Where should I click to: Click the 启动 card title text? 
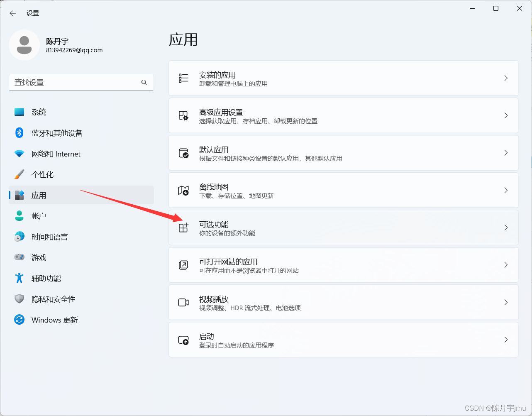click(207, 336)
